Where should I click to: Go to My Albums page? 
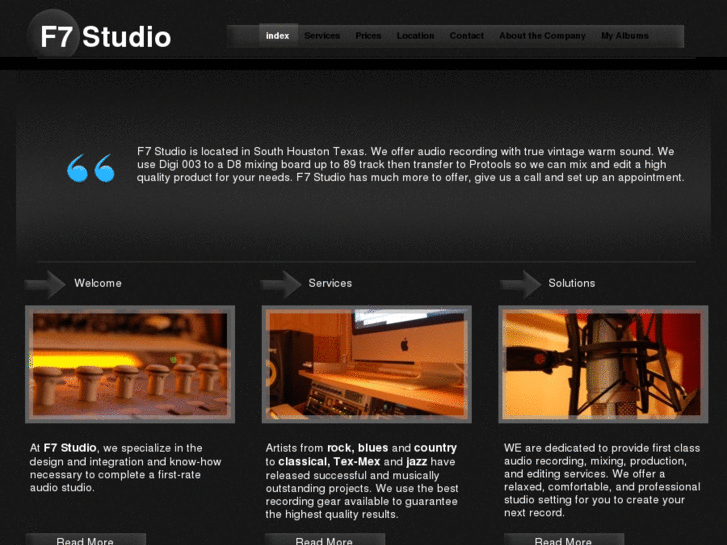[x=625, y=36]
